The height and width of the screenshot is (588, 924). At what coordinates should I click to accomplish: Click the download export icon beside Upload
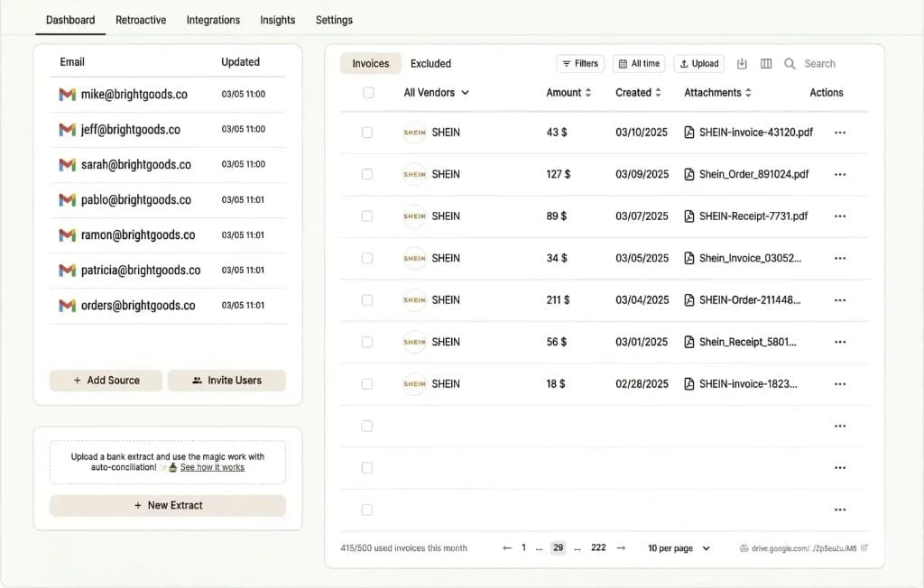click(x=742, y=63)
